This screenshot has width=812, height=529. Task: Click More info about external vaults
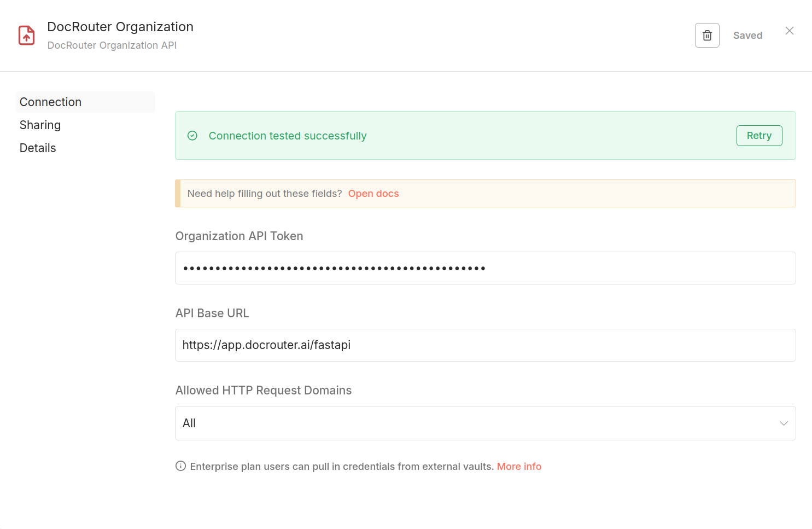pyautogui.click(x=519, y=466)
